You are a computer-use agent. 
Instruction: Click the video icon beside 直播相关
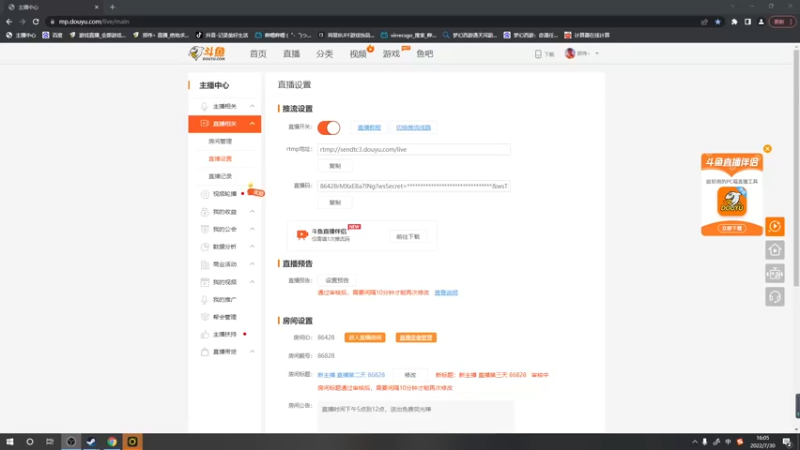point(205,123)
